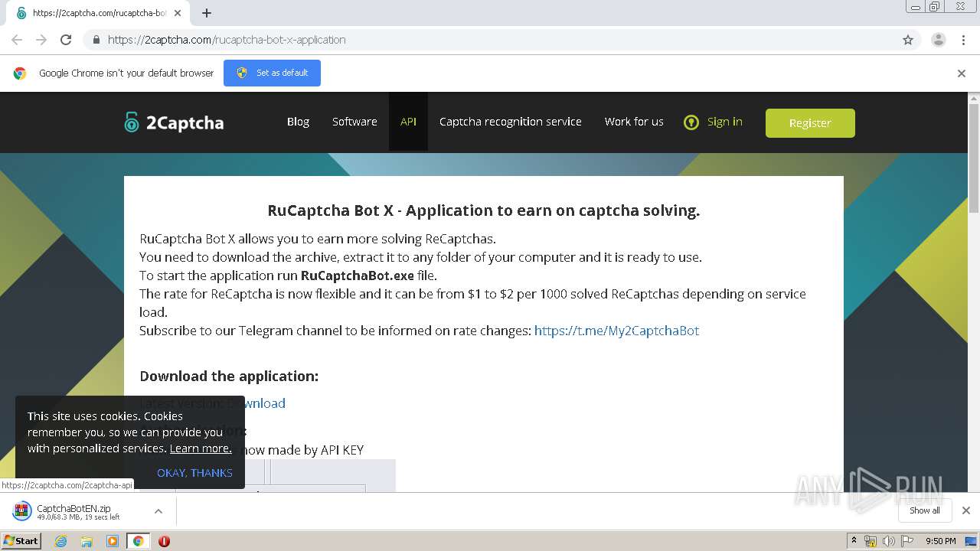The width and height of the screenshot is (980, 551).
Task: Click the Chrome taskbar icon
Action: click(x=138, y=541)
